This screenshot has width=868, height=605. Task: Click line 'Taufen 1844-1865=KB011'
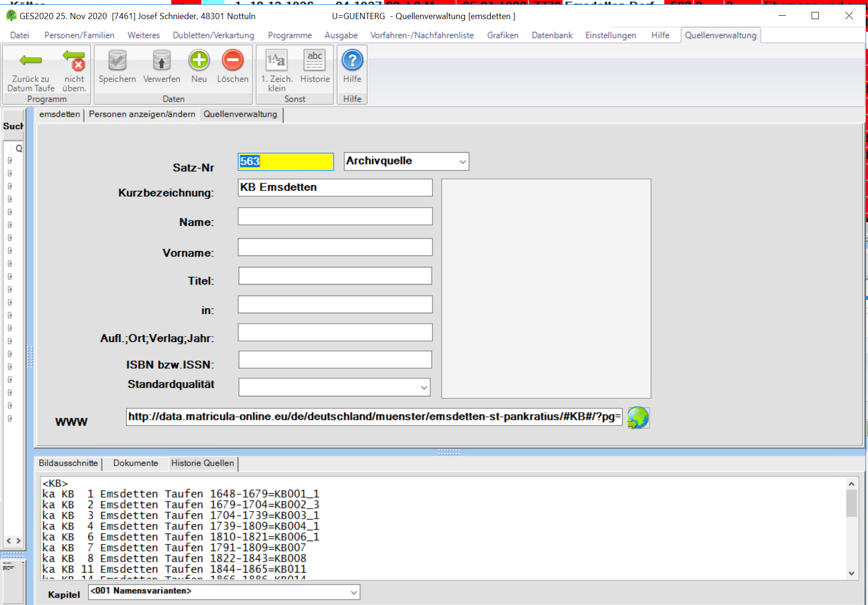(174, 569)
